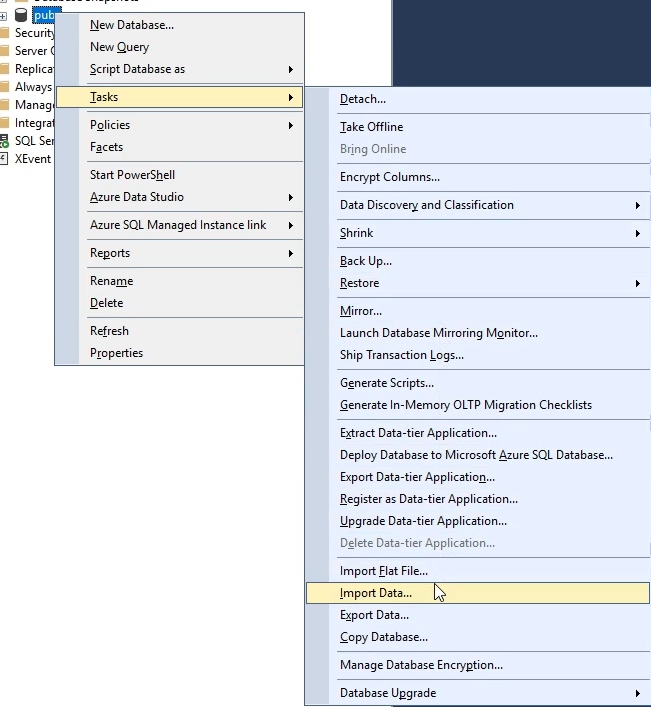The image size is (651, 707).
Task: Expand Azure SQL Managed Instance link arrow
Action: click(x=291, y=225)
